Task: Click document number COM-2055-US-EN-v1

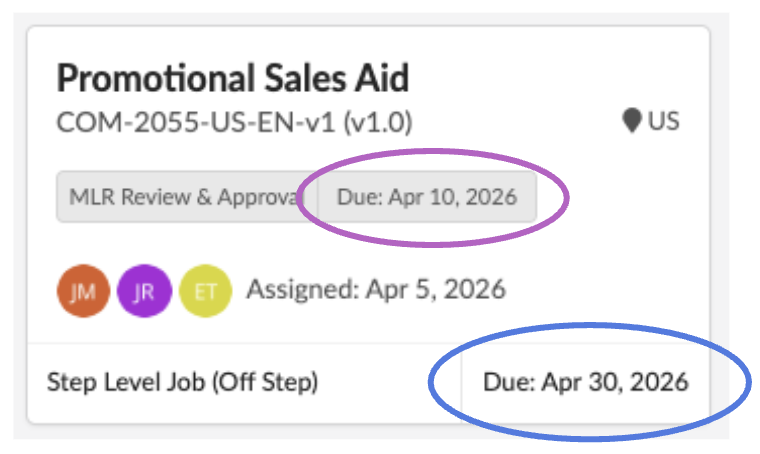Action: (195, 123)
